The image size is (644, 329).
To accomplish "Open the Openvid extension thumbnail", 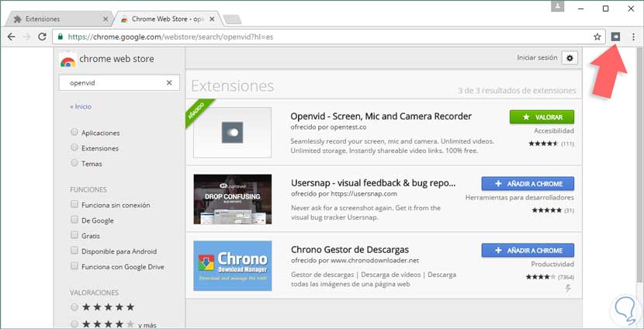I will 233,132.
